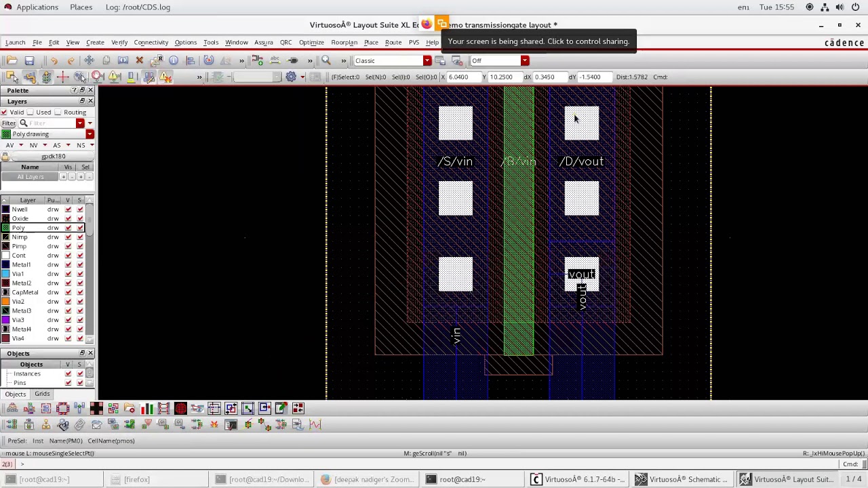Click the Metal1 layer color swatch
This screenshot has width=868, height=488.
5,264
